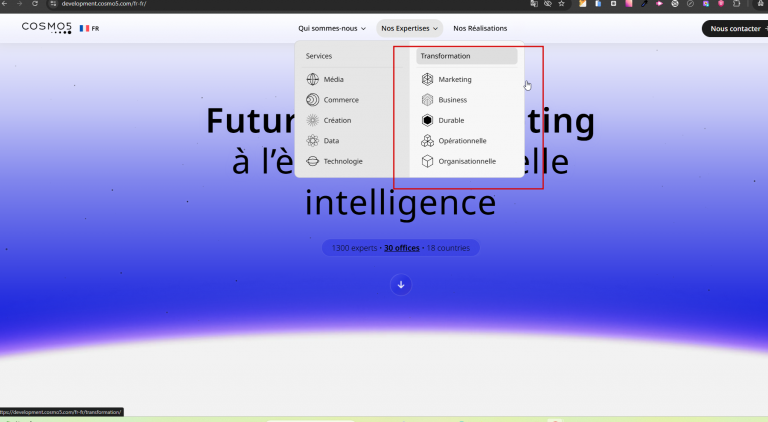The height and width of the screenshot is (422, 768).
Task: Click the Nous contacter button
Action: coord(735,28)
